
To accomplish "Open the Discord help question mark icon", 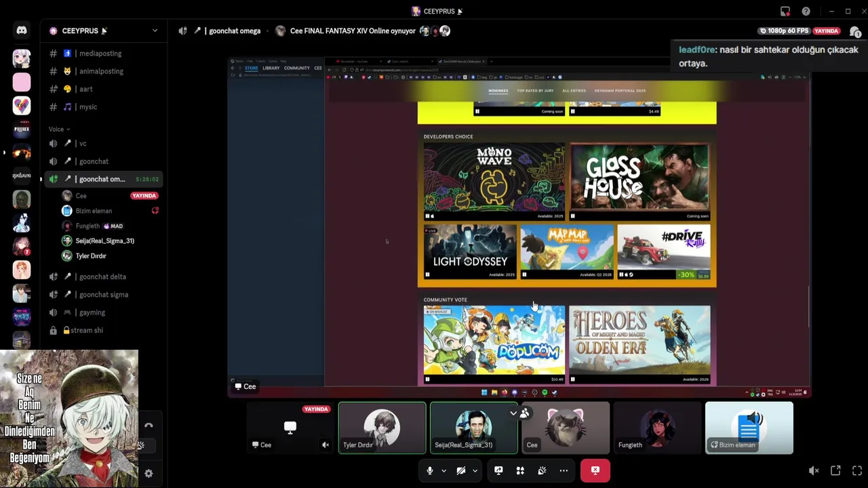I will pos(806,12).
